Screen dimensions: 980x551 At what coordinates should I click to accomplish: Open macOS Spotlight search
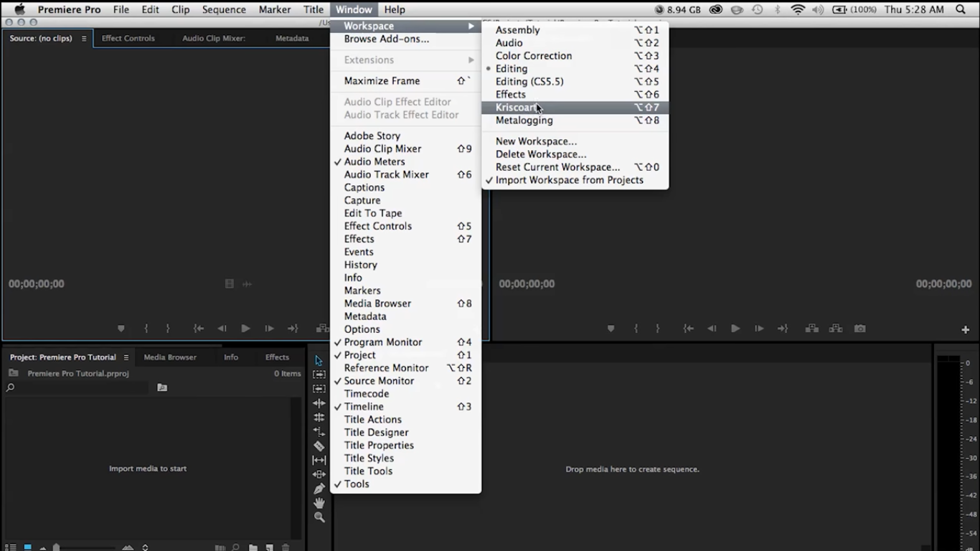coord(961,9)
